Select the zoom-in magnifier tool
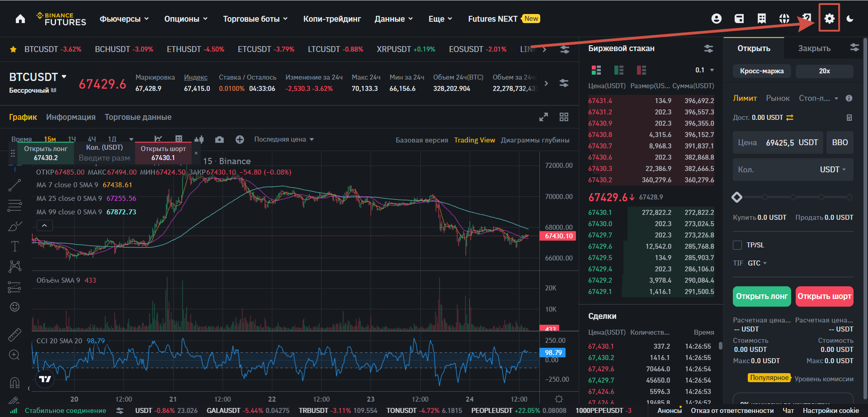 click(x=14, y=355)
